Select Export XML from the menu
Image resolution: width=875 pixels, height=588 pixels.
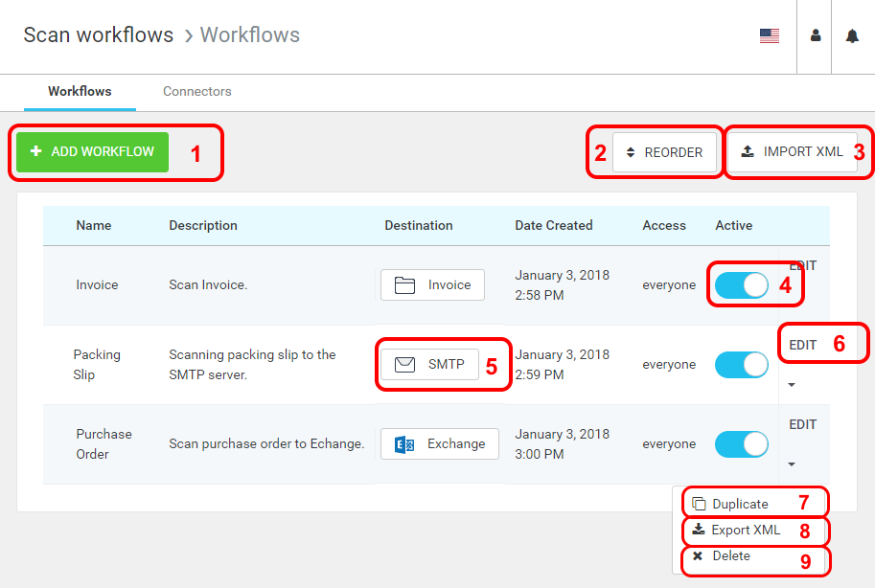(x=746, y=530)
